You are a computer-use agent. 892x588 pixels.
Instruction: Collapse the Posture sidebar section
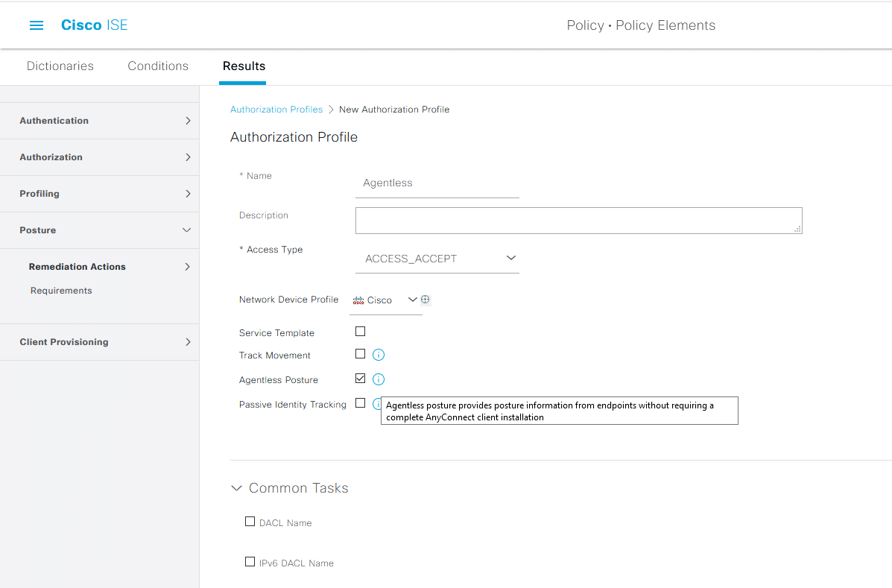click(100, 230)
